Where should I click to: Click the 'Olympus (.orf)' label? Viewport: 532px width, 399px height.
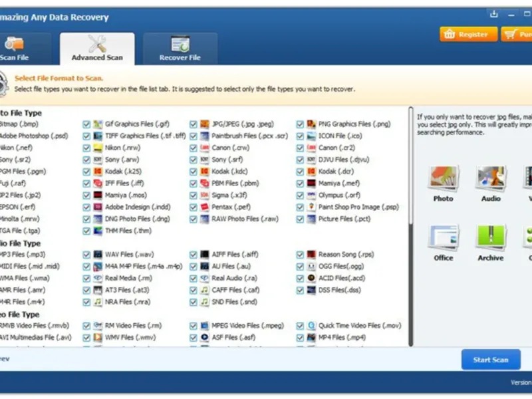(339, 196)
